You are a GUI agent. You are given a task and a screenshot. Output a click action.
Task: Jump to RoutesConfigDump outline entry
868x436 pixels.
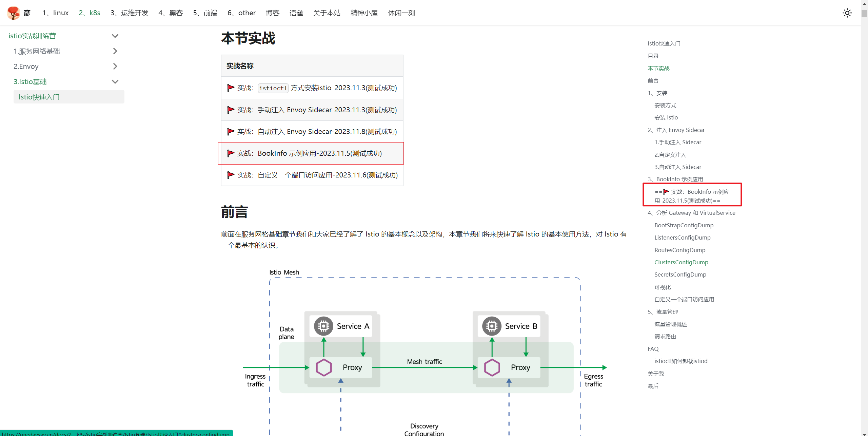[x=680, y=250]
